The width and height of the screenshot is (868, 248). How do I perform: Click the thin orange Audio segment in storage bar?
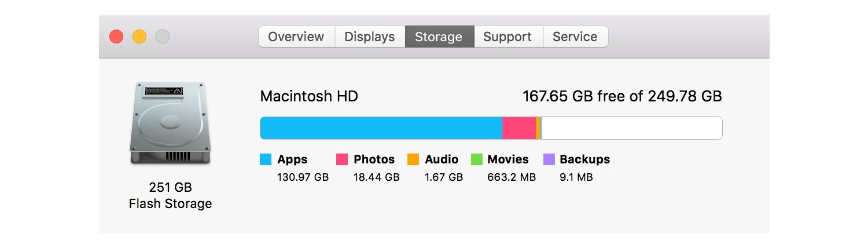coord(538,128)
